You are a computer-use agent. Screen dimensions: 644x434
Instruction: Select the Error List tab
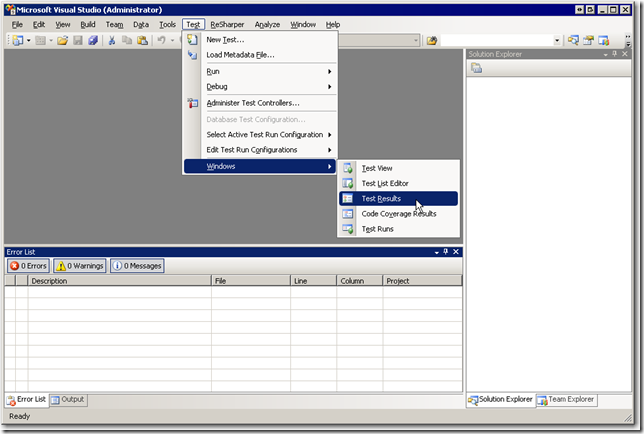(27, 400)
